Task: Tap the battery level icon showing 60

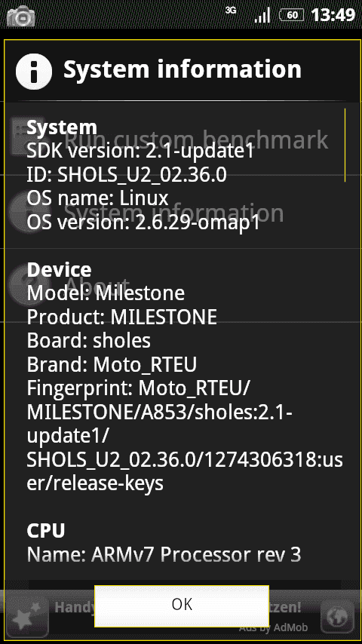Action: click(291, 16)
